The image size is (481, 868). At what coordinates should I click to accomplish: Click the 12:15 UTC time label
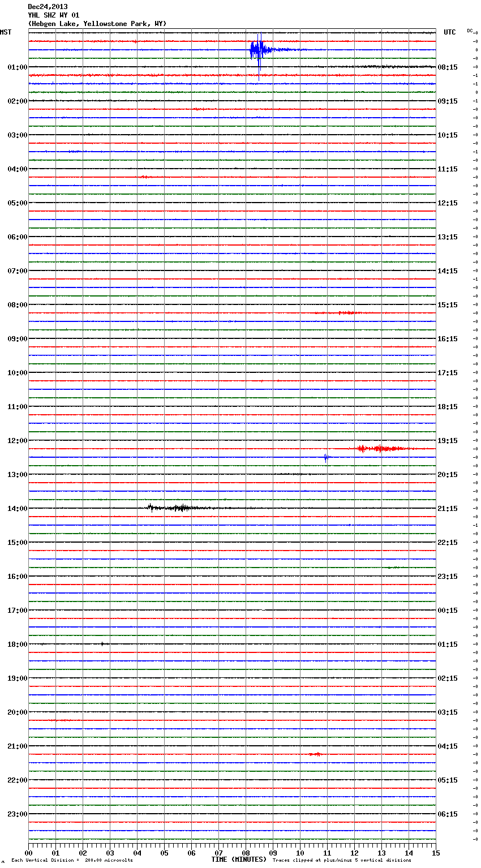pyautogui.click(x=448, y=203)
